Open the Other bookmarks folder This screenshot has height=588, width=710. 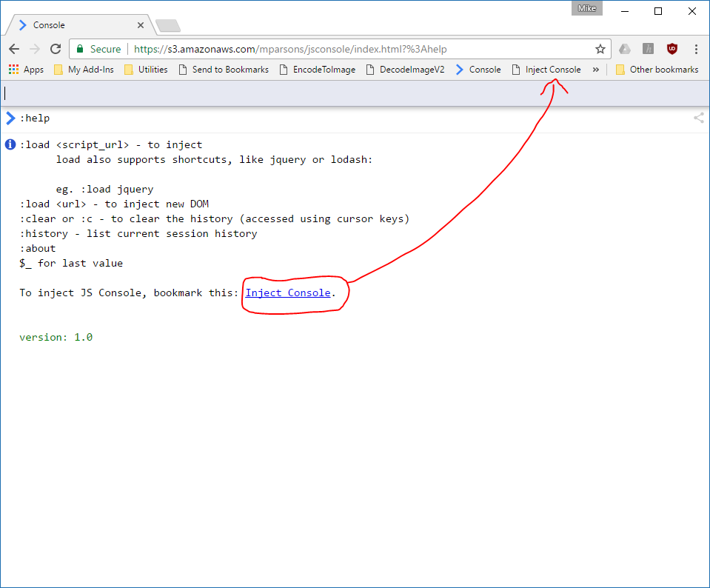tap(657, 70)
